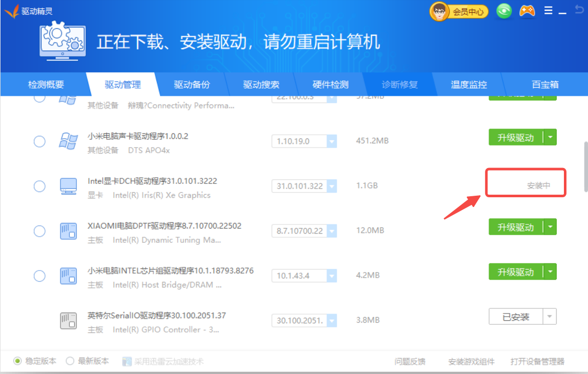Click 升级驱动 for the INTEL chipset driver
Image resolution: width=588 pixels, height=374 pixels.
515,272
